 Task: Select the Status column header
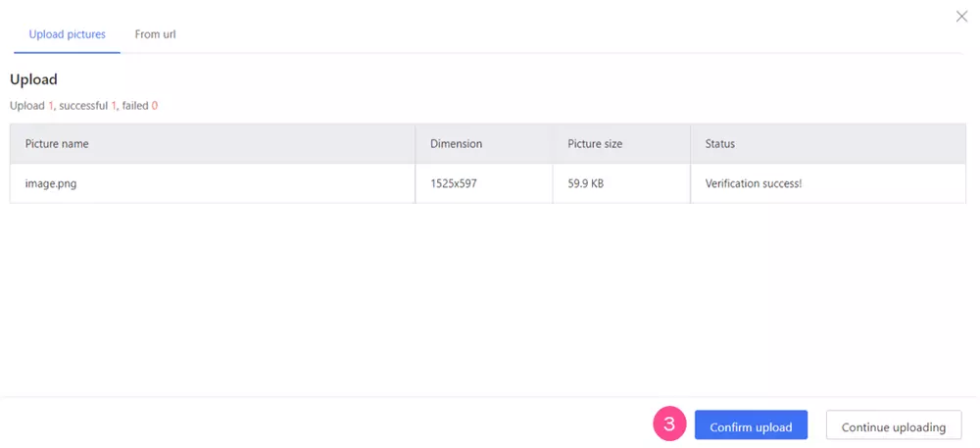click(719, 144)
